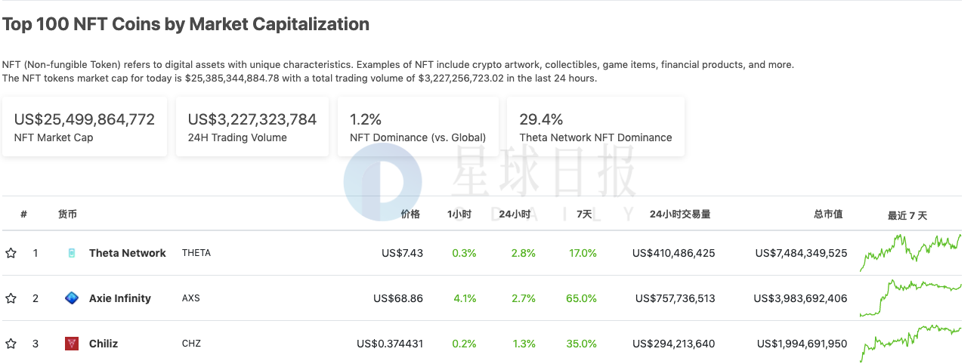Click the red Chiliz coin logo

[x=72, y=344]
